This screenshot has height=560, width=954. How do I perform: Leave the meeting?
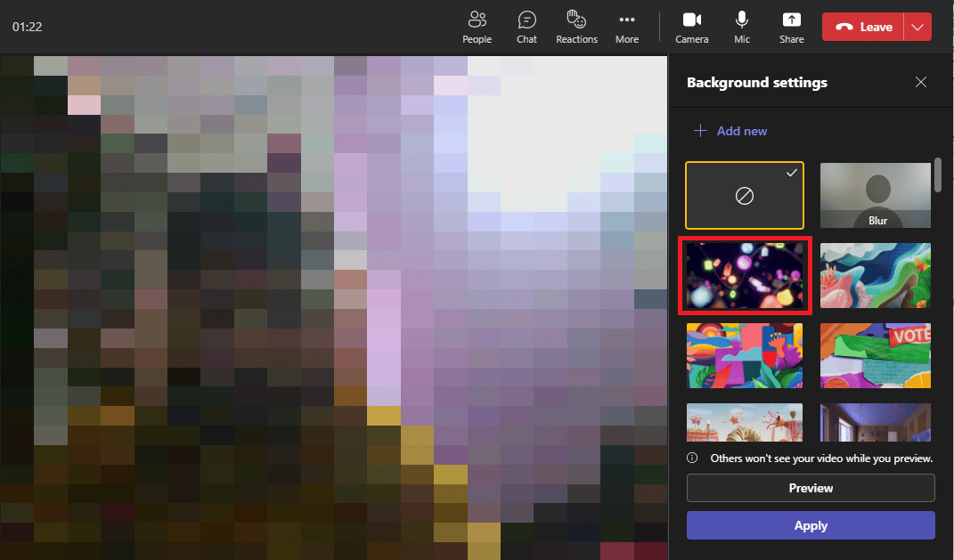(x=863, y=27)
